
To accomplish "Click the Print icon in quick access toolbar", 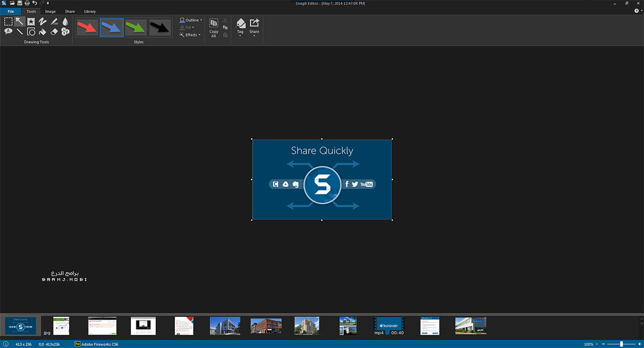I will pyautogui.click(x=27, y=3).
